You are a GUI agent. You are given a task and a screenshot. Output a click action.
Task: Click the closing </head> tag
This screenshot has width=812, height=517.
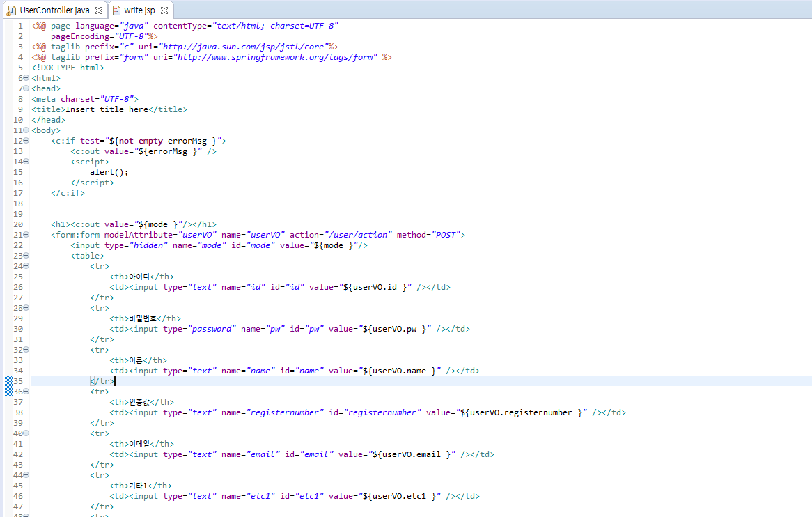pos(49,120)
